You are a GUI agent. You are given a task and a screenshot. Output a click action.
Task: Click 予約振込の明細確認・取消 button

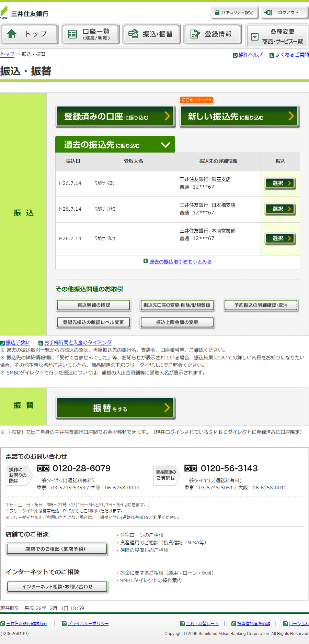pyautogui.click(x=261, y=305)
